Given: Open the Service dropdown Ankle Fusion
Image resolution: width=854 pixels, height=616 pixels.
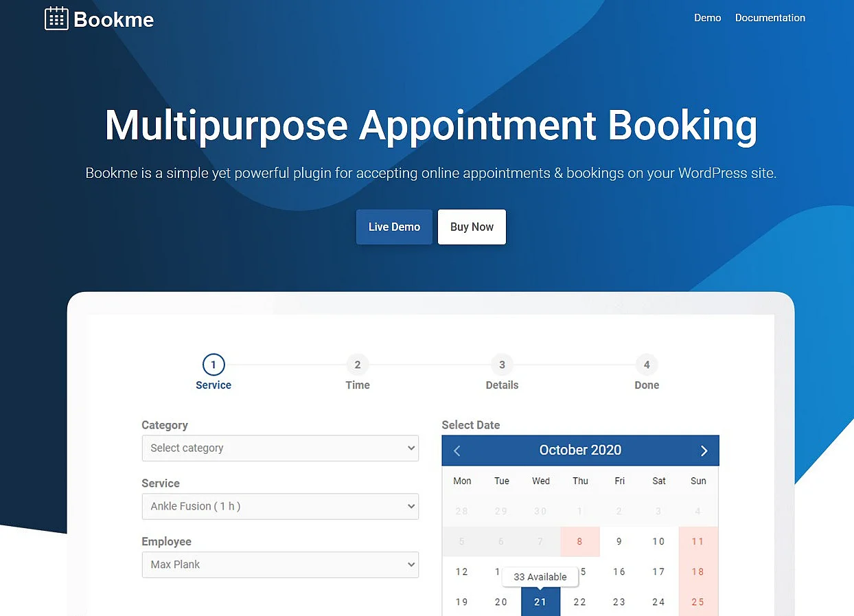Looking at the screenshot, I should (x=280, y=506).
